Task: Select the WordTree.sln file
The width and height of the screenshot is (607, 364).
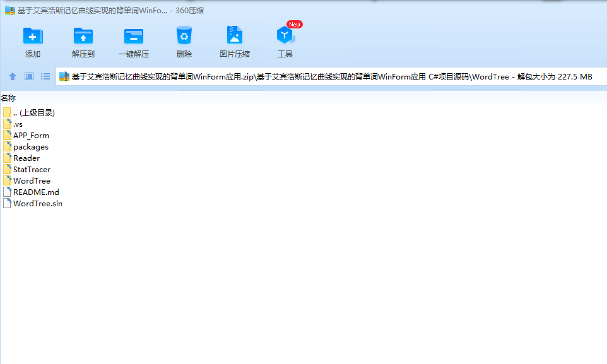Action: click(x=33, y=203)
